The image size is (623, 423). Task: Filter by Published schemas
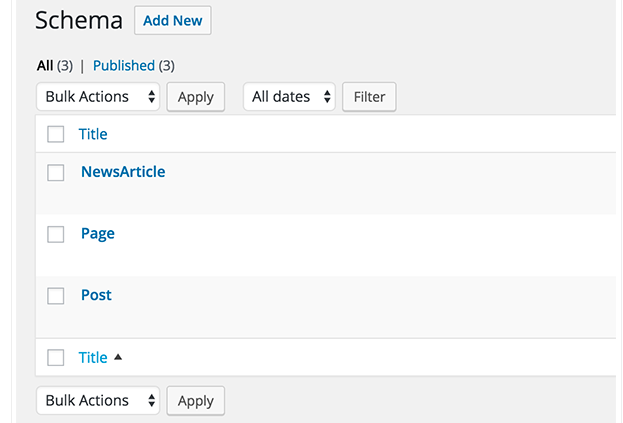point(123,66)
